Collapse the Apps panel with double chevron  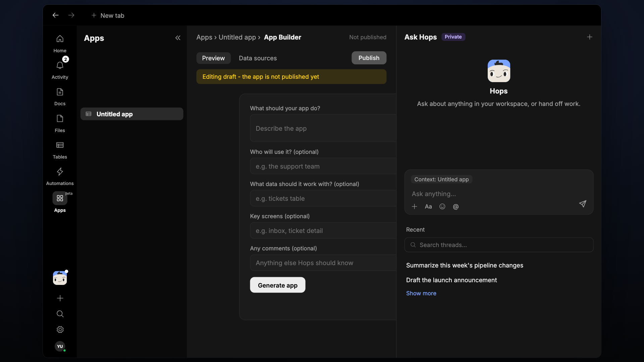point(178,38)
